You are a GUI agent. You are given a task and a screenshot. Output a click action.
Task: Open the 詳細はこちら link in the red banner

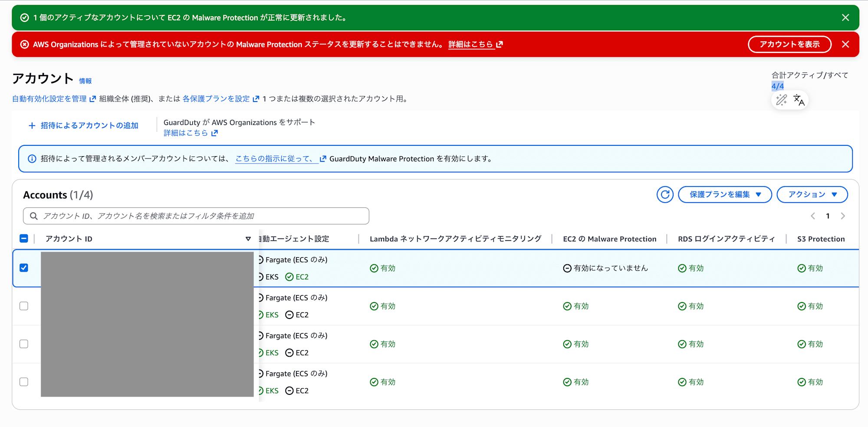471,44
